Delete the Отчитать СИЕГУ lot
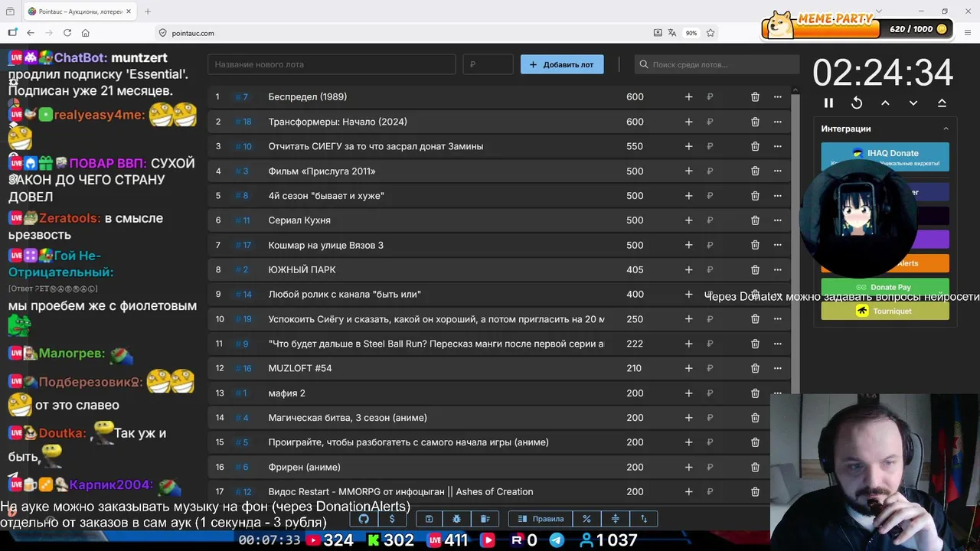The image size is (980, 551). (755, 146)
